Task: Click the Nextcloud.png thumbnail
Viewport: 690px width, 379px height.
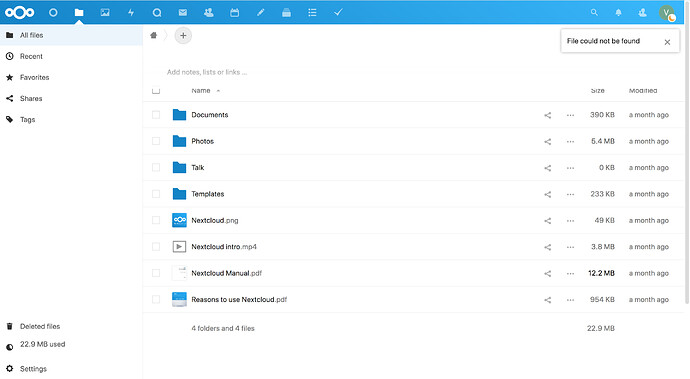Action: [x=179, y=220]
